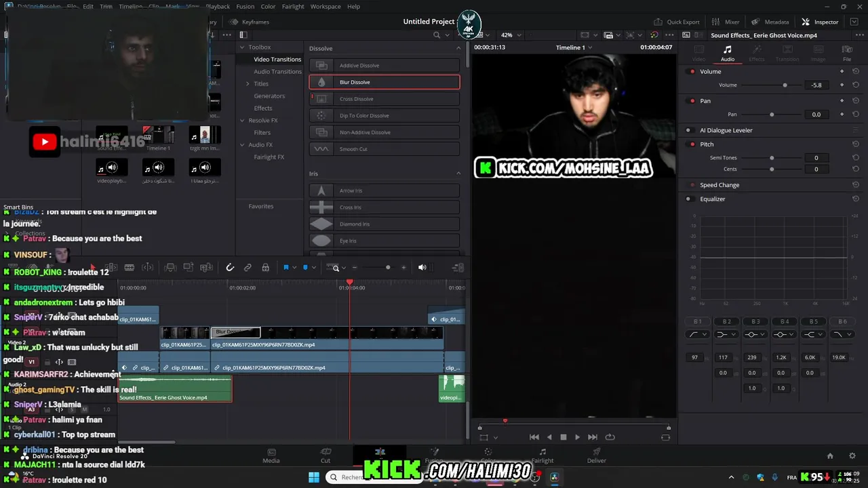Collapse the Dissolve transitions group
The width and height of the screenshot is (868, 488).
[x=458, y=48]
